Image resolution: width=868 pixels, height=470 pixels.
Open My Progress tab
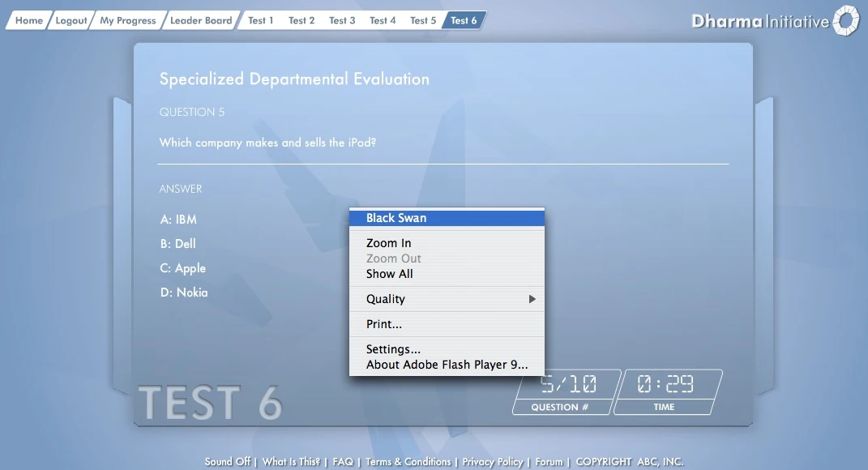(x=128, y=20)
